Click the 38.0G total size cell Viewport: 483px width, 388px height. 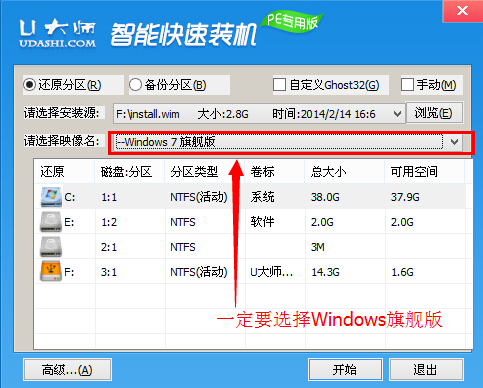coord(325,197)
